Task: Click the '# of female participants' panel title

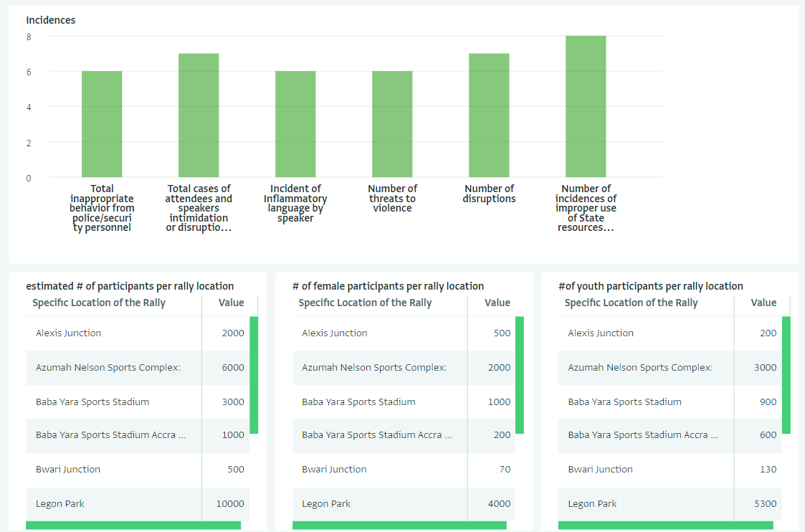Action: click(388, 286)
